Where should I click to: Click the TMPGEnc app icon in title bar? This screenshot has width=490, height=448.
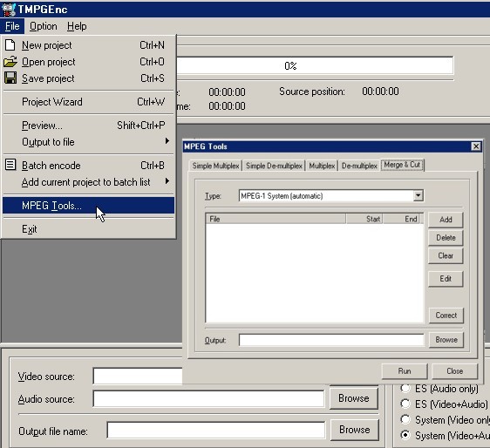(x=9, y=10)
